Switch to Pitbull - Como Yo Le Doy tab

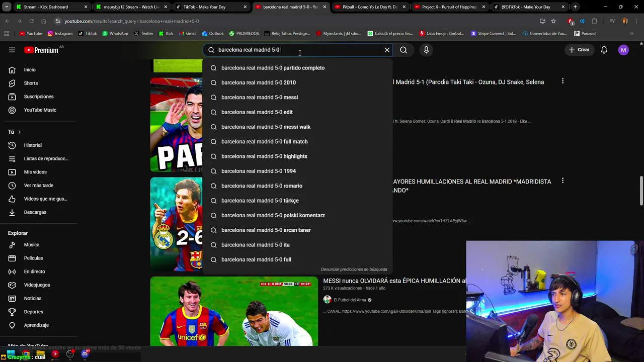tap(370, 7)
